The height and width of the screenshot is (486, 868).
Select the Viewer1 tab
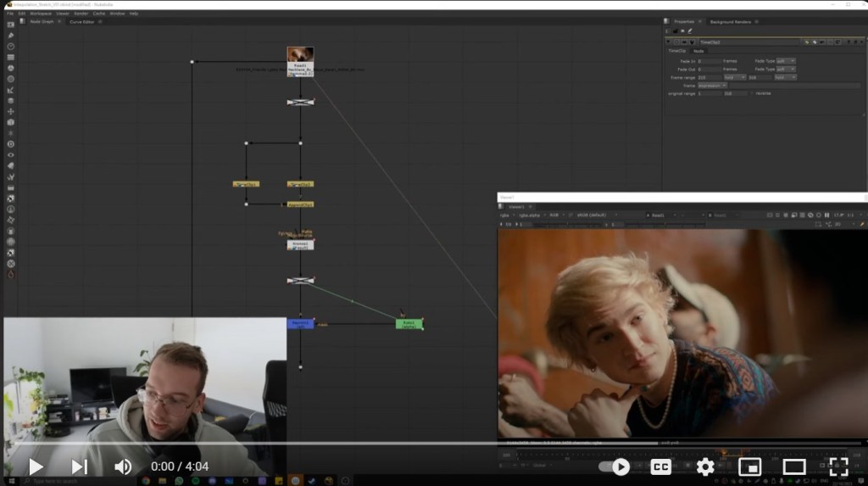click(x=516, y=207)
